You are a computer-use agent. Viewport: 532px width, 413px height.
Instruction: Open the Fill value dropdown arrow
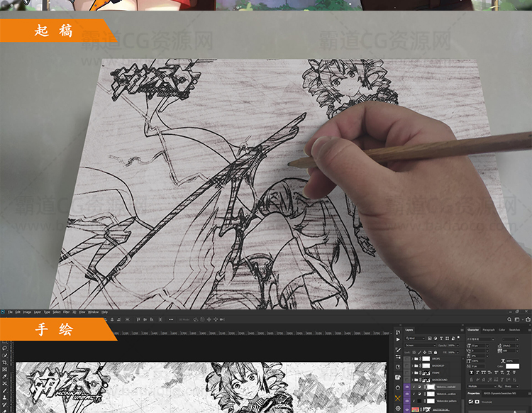458,352
